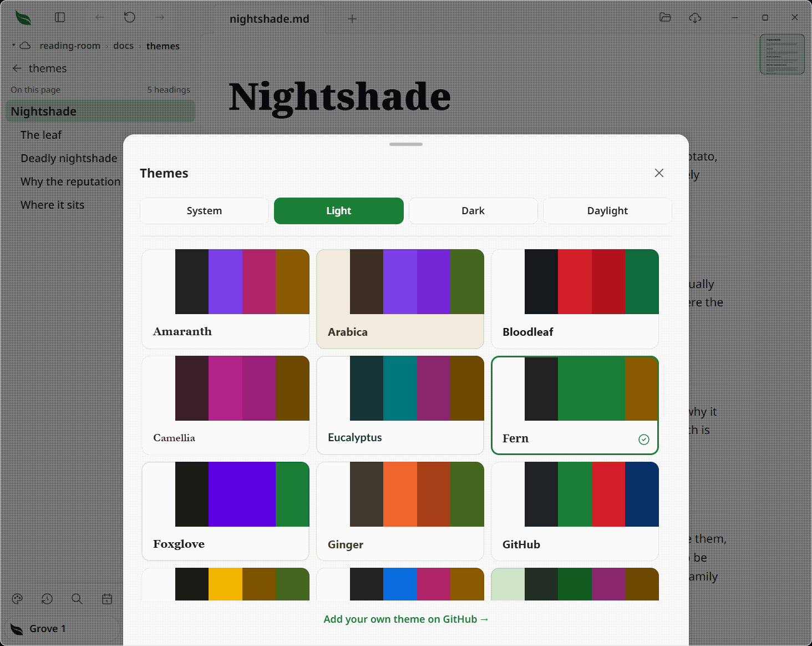Click the document minimap thumbnail
Viewport: 812px width, 646px height.
[x=782, y=54]
